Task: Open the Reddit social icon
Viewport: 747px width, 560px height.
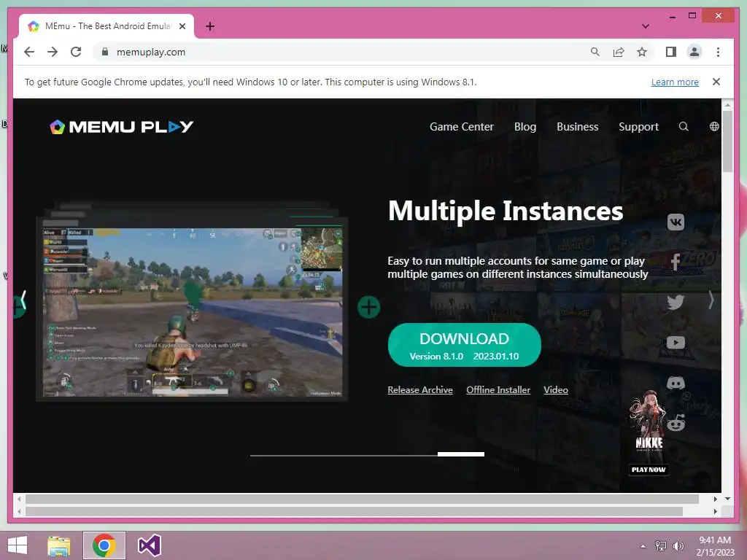Action: click(676, 423)
